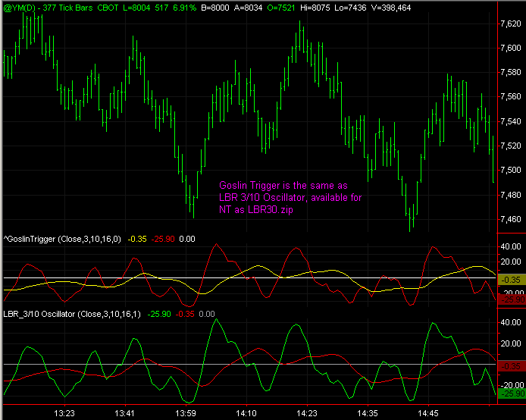Image resolution: width=526 pixels, height=420 pixels.
Task: Click the CBOT exchange label
Action: 108,8
